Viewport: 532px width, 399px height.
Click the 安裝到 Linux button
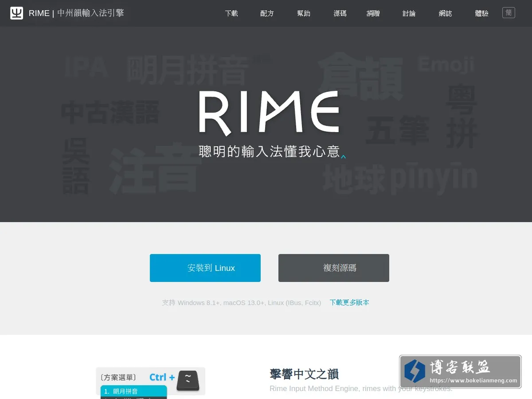coord(205,268)
